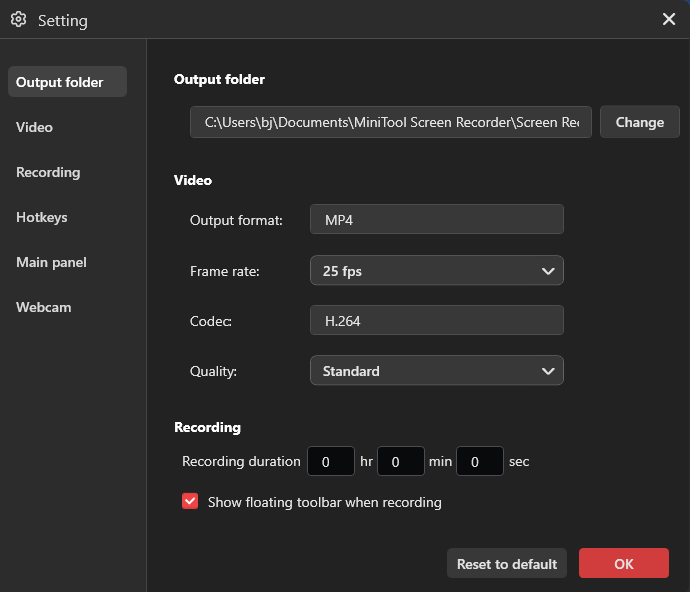This screenshot has height=592, width=690.
Task: Click the 'Video' section heading in content
Action: click(193, 180)
